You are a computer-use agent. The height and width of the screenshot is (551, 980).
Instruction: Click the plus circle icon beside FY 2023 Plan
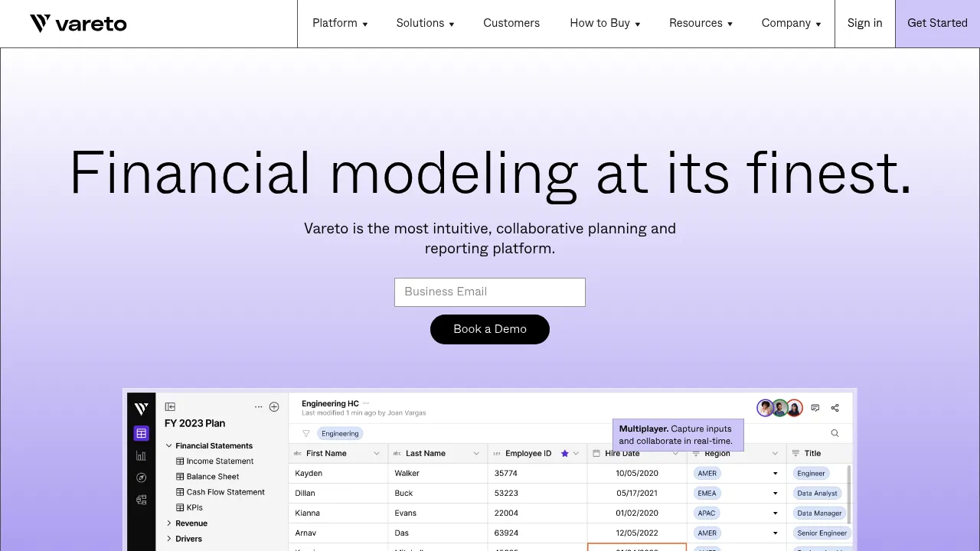pos(274,406)
